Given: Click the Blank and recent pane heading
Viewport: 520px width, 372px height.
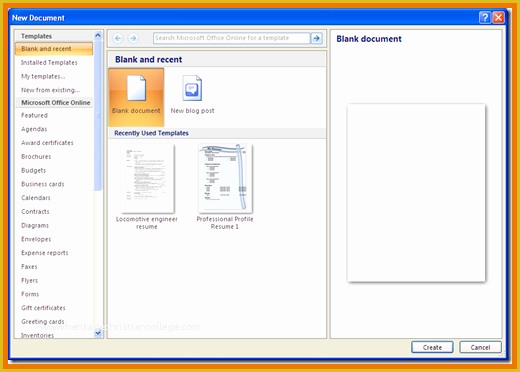Looking at the screenshot, I should click(x=148, y=60).
